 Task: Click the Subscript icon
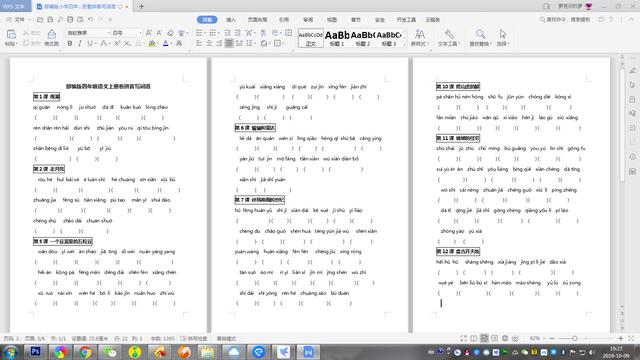click(127, 43)
